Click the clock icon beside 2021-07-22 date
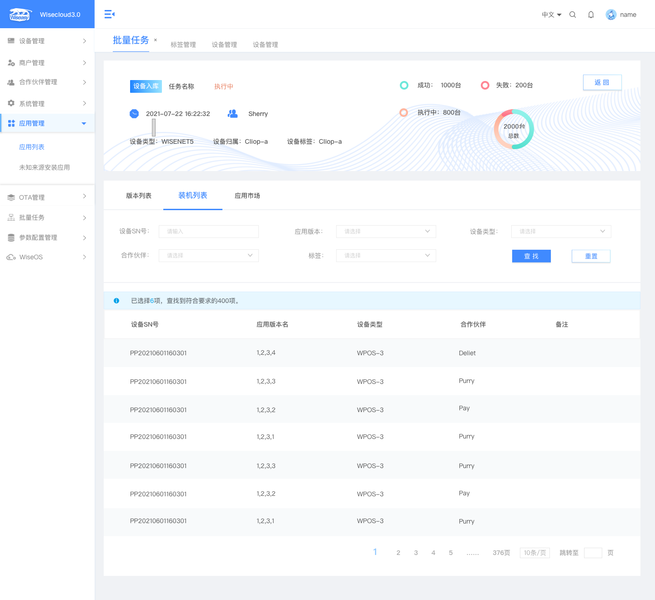Screen dimensions: 655x600 134,114
